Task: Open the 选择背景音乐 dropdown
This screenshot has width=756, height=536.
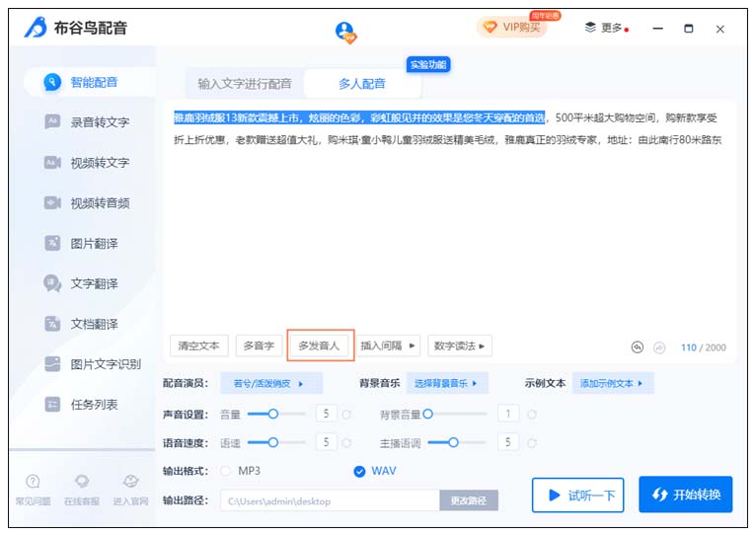Action: tap(444, 383)
